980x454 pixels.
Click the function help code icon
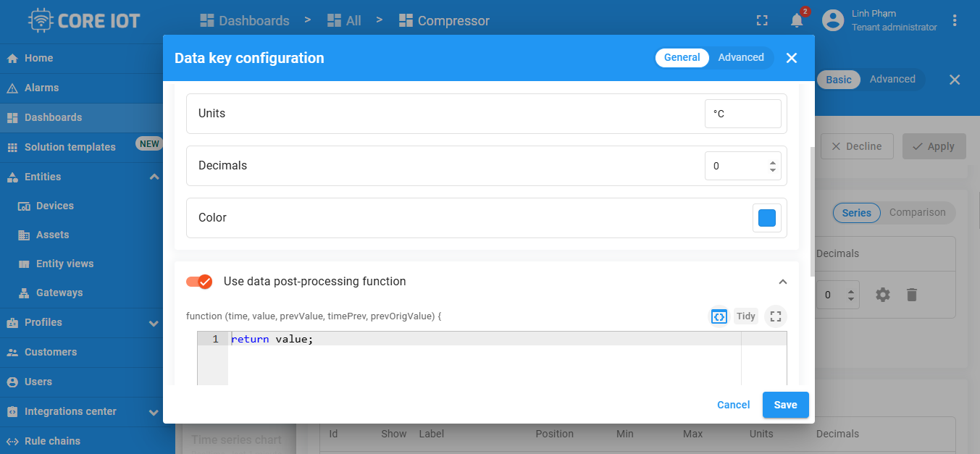coord(719,316)
